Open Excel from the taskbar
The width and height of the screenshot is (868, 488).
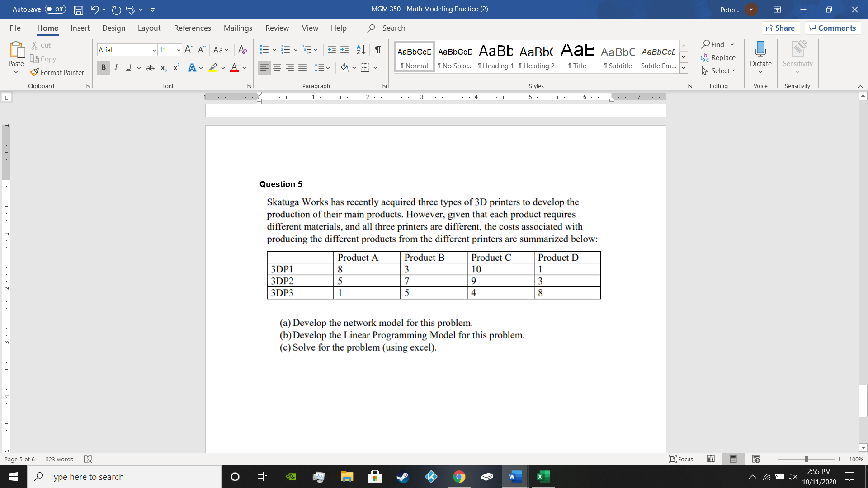tap(542, 476)
